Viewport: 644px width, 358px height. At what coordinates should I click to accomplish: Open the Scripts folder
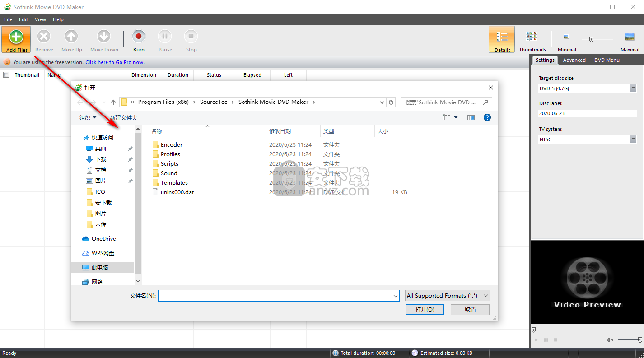169,163
